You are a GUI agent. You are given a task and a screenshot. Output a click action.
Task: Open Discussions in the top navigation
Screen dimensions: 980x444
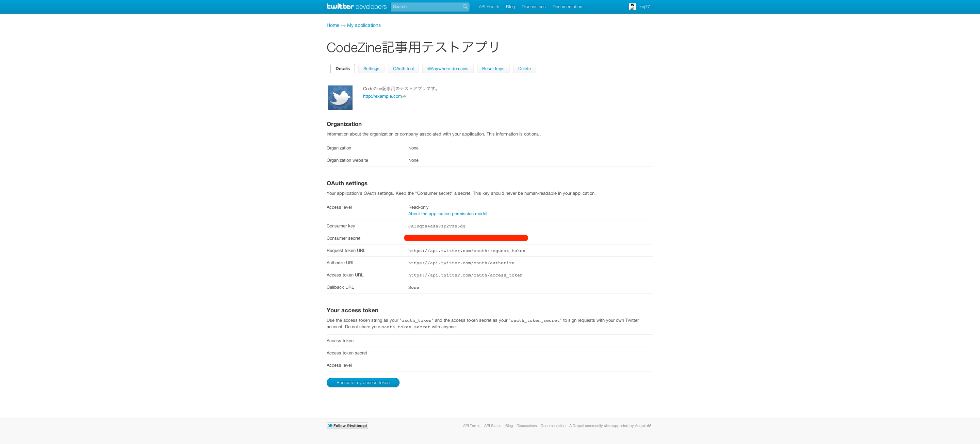[x=533, y=7]
